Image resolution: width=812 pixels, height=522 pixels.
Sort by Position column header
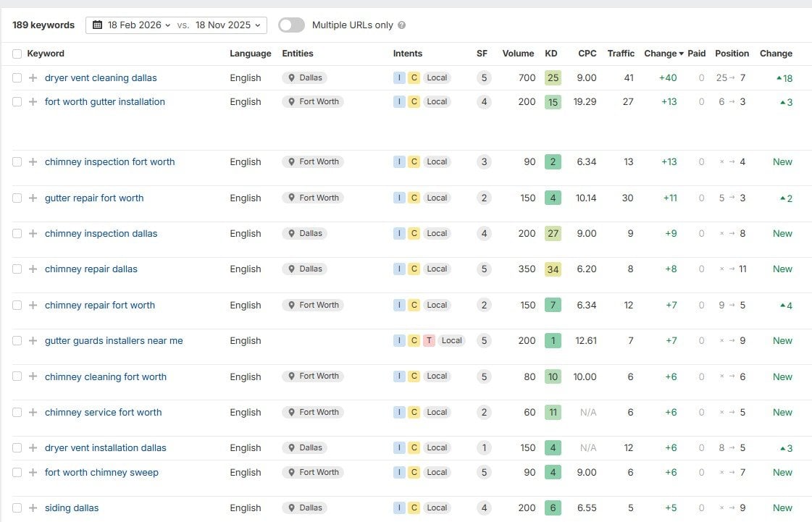[x=732, y=54]
